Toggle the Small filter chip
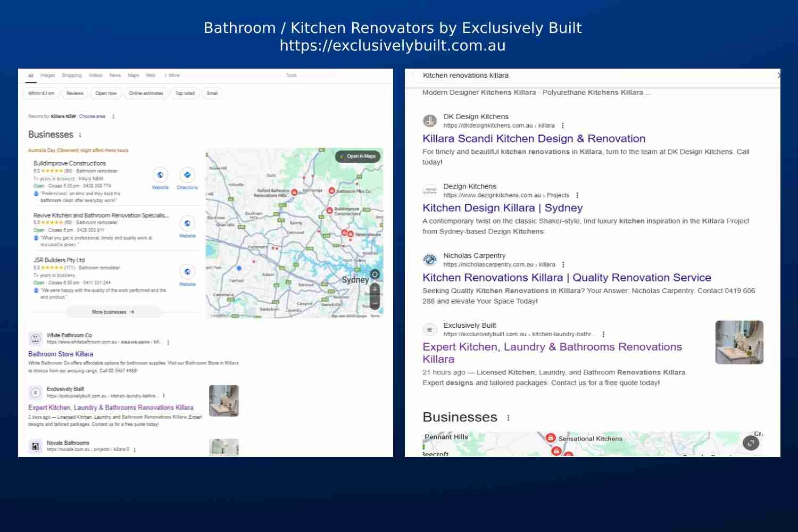This screenshot has height=532, width=798. tap(212, 93)
